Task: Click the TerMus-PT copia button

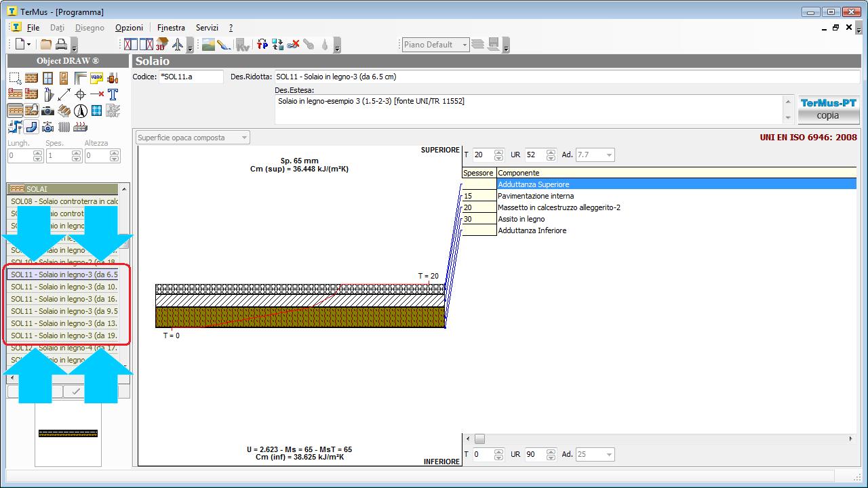Action: click(827, 109)
